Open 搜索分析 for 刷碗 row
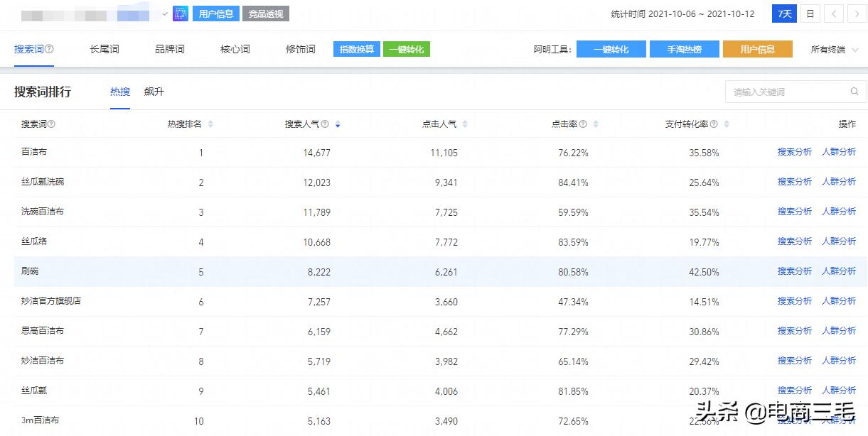 point(795,271)
